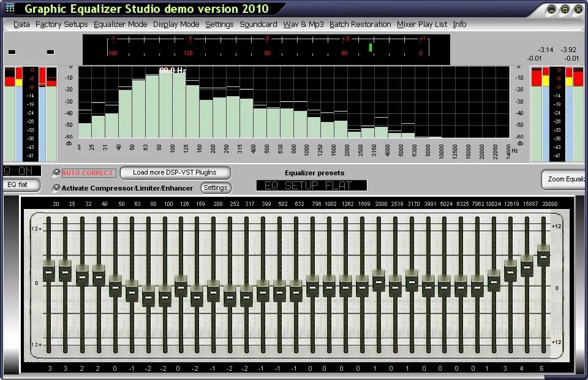The width and height of the screenshot is (588, 380).
Task: Click the 20000 Hz slider knob
Action: pyautogui.click(x=543, y=256)
